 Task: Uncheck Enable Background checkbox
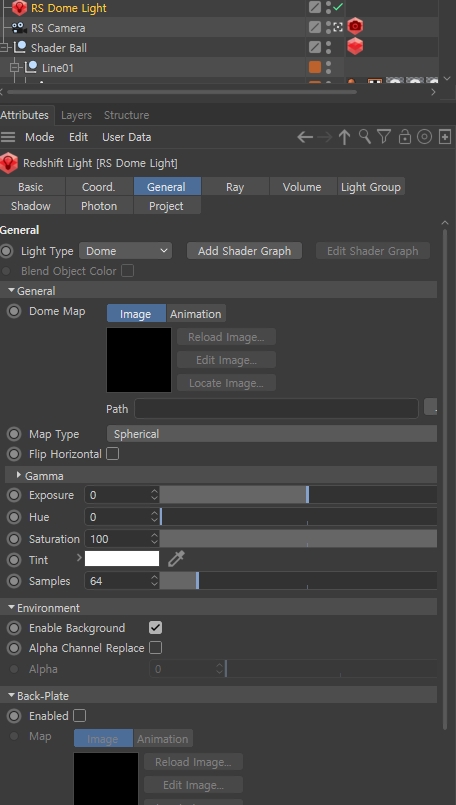click(x=155, y=627)
